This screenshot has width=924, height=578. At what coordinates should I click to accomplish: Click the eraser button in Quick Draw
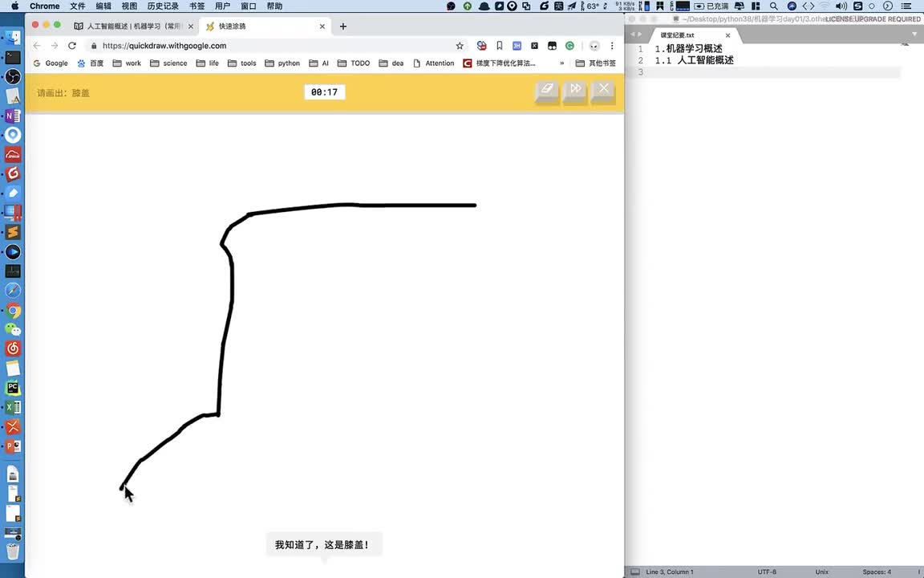[x=547, y=90]
